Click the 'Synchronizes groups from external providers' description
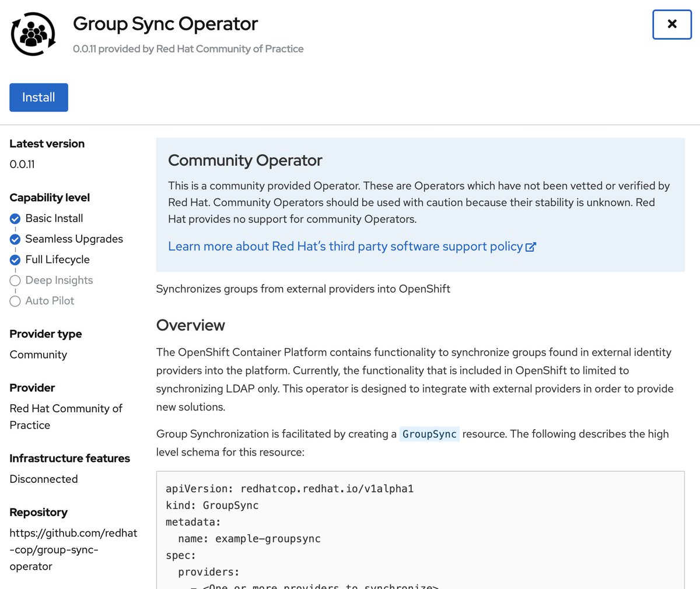The height and width of the screenshot is (589, 700). (303, 289)
